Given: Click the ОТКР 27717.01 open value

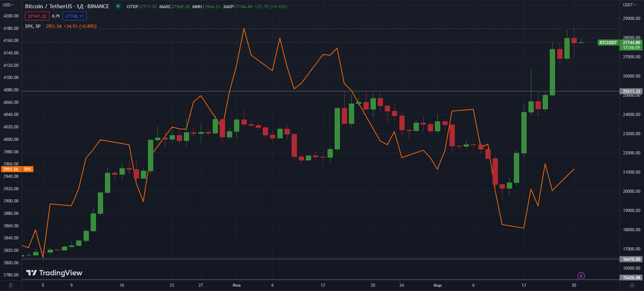Looking at the screenshot, I should pos(142,6).
